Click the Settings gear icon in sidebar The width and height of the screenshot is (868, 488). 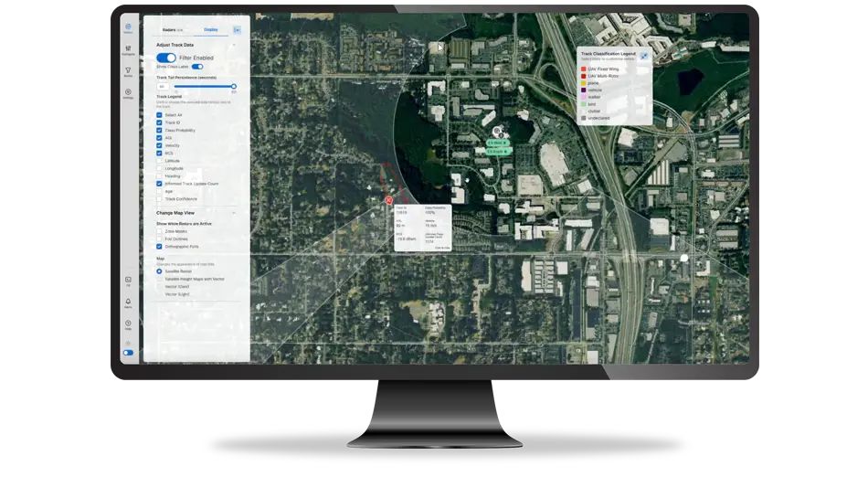(x=128, y=92)
